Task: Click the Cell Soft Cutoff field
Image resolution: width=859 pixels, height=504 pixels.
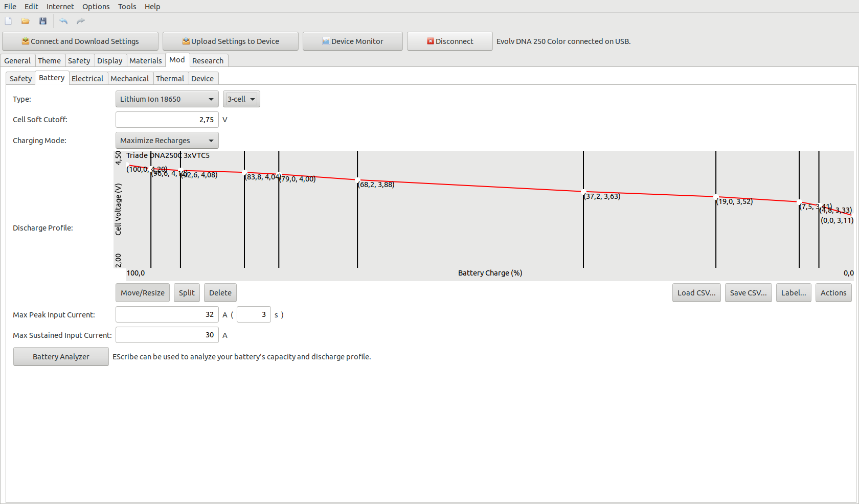Action: pos(167,120)
